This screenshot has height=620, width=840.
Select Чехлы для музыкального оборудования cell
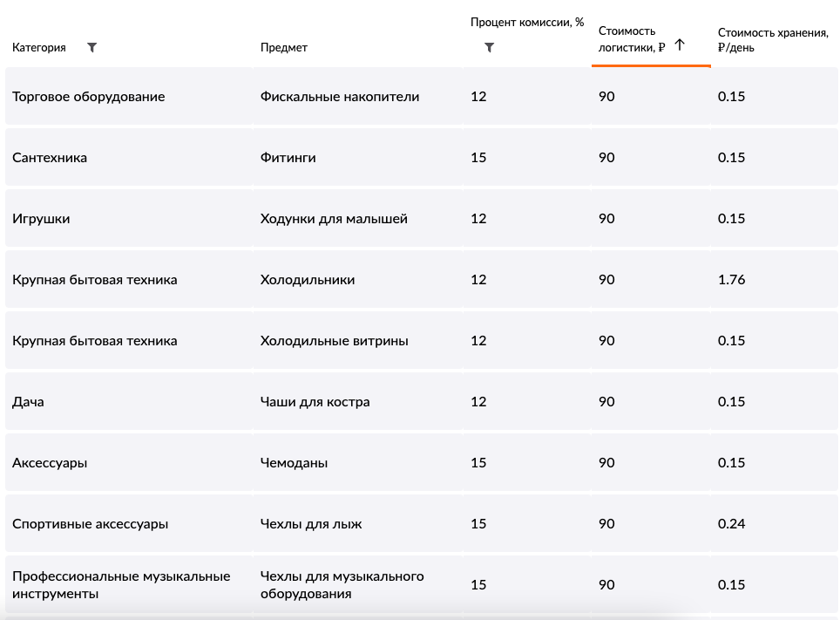342,584
